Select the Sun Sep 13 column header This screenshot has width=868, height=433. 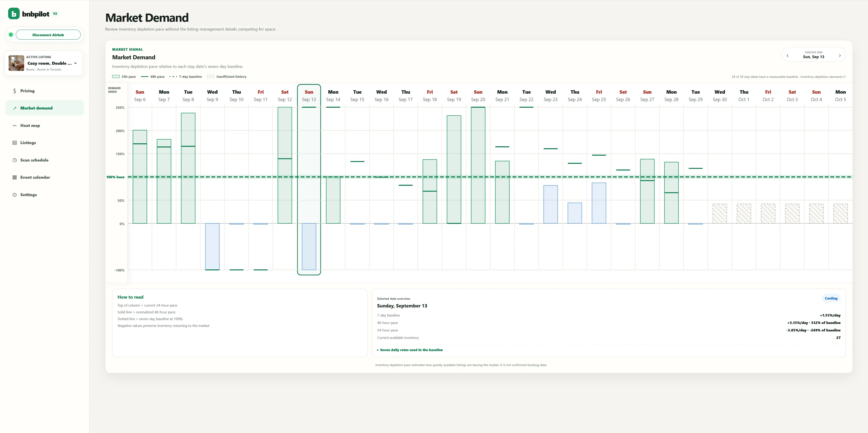(x=309, y=96)
